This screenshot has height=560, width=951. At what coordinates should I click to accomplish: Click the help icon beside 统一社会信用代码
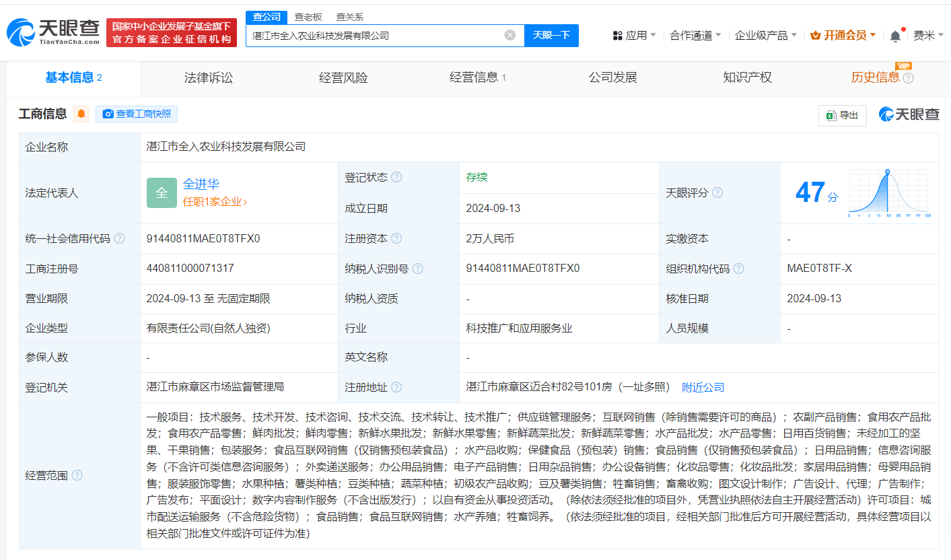(120, 238)
